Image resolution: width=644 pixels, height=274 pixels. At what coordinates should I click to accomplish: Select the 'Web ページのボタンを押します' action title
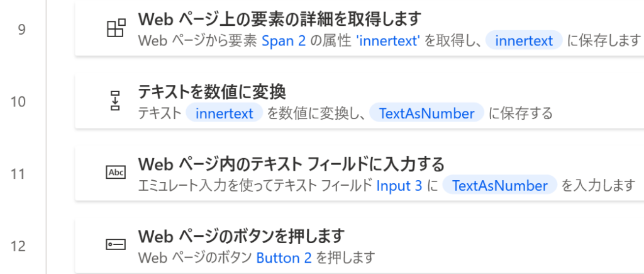[x=241, y=236]
